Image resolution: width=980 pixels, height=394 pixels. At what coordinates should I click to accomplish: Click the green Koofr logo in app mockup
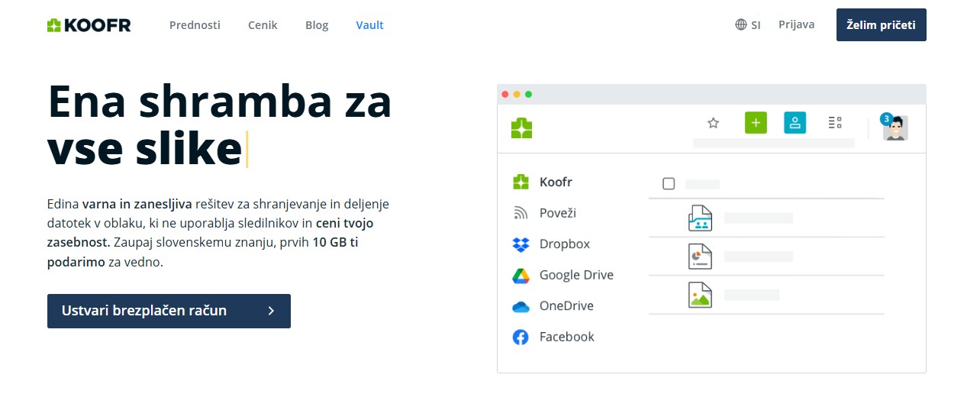coord(522,128)
